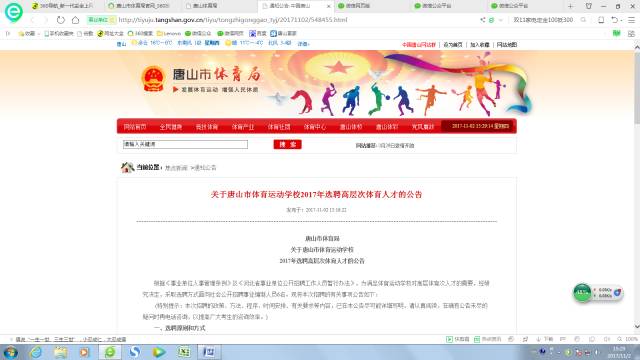Expand the dropdown beside the address bar shield

[x=500, y=20]
